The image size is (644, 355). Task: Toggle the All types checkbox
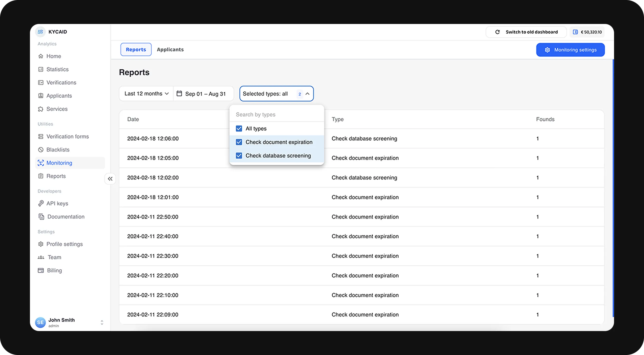(239, 128)
